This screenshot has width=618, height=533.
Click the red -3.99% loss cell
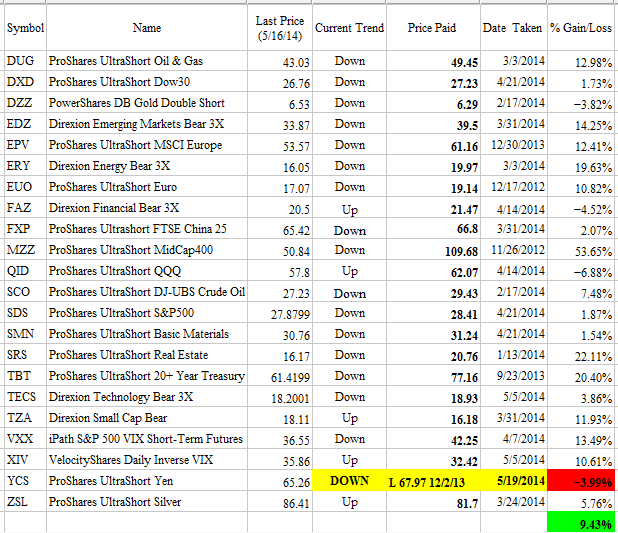[581, 481]
